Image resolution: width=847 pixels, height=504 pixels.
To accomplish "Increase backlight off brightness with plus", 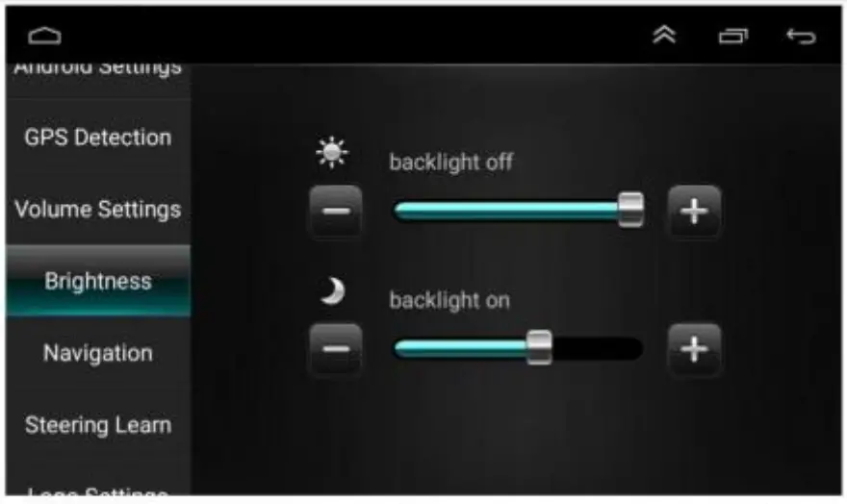I will point(694,211).
